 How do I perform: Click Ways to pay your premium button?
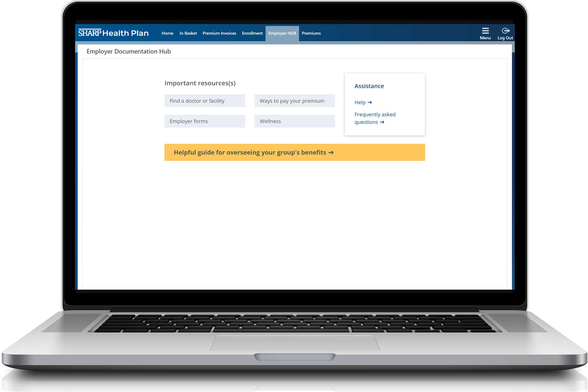(295, 100)
